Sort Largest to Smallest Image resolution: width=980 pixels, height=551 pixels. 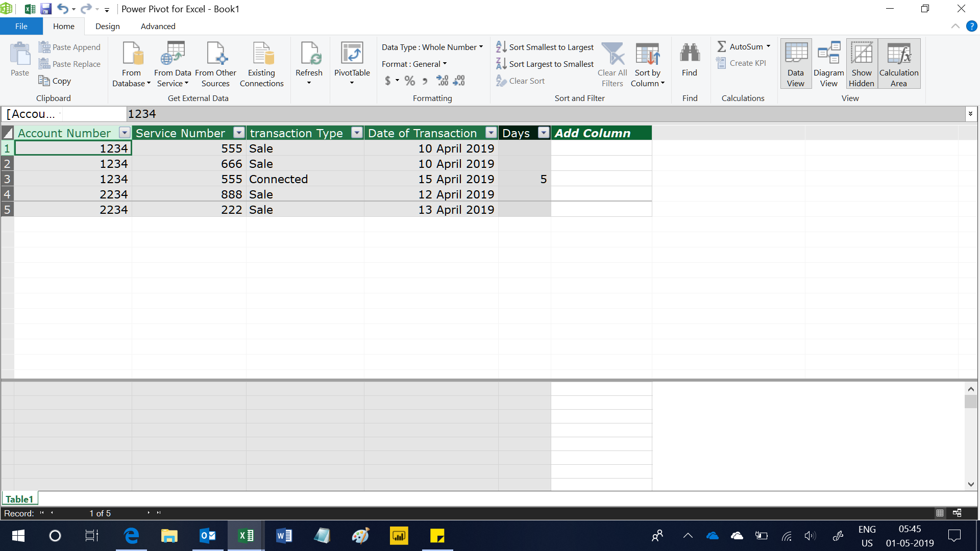click(x=545, y=64)
